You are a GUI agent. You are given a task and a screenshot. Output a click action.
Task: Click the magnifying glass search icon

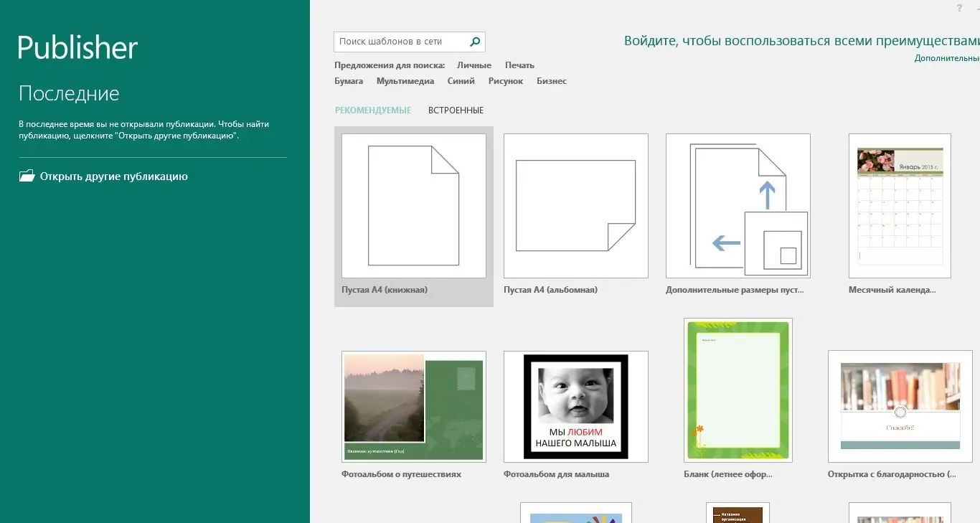pos(474,42)
